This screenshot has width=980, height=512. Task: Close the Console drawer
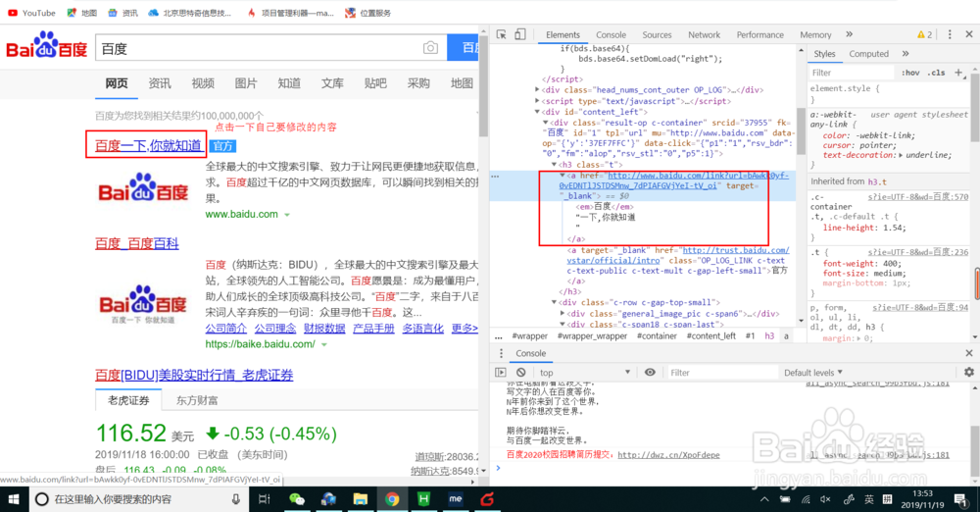(x=969, y=353)
